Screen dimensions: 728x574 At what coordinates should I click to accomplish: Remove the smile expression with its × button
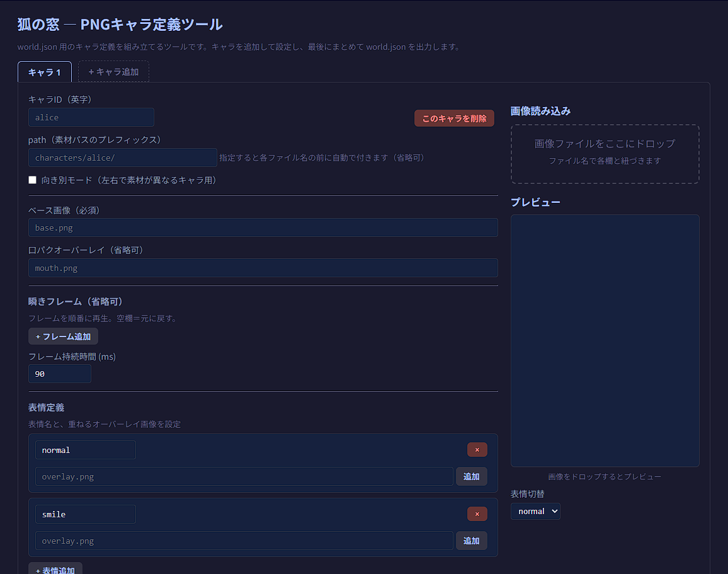[477, 514]
